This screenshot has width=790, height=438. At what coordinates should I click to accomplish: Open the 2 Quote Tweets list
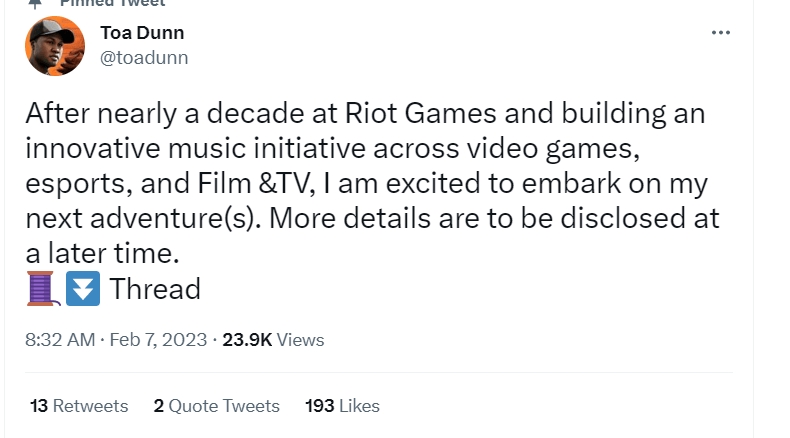(x=216, y=406)
